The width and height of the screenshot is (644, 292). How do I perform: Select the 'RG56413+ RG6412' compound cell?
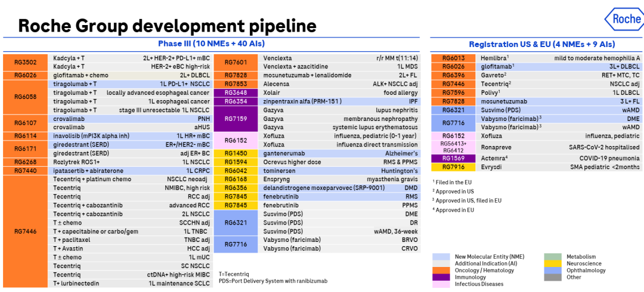click(x=453, y=147)
